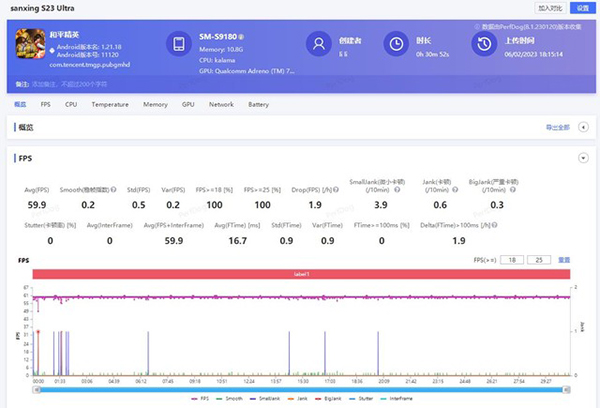This screenshot has height=408, width=600.
Task: Click the game app thumbnail icon
Action: (x=29, y=44)
